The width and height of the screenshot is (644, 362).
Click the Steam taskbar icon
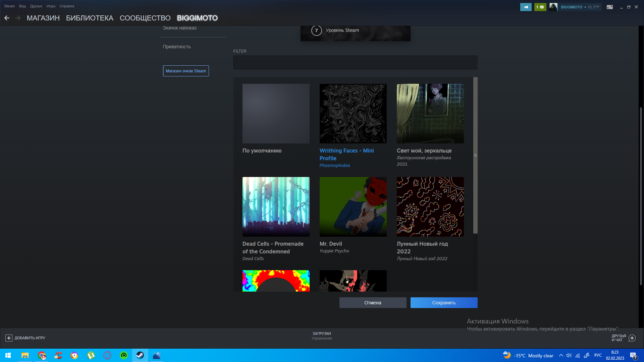point(140,355)
